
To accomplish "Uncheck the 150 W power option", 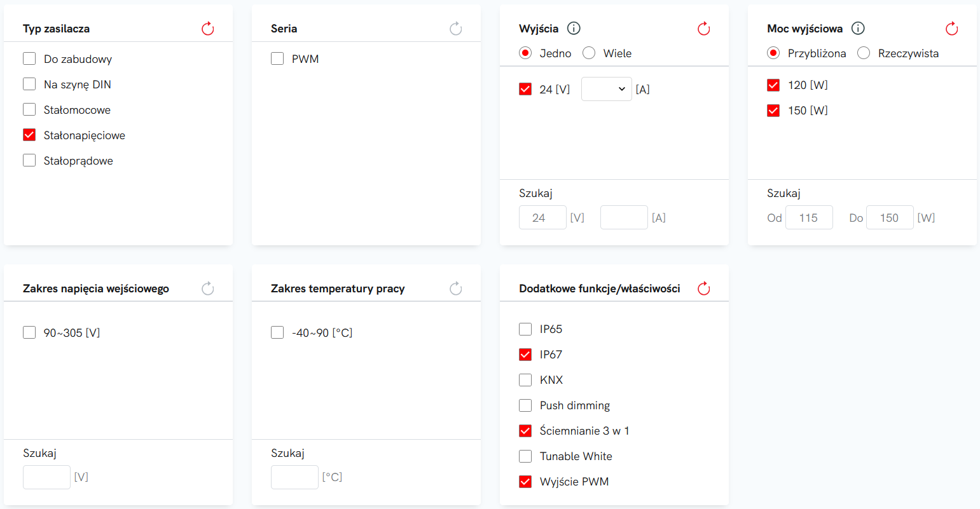I will coord(773,111).
